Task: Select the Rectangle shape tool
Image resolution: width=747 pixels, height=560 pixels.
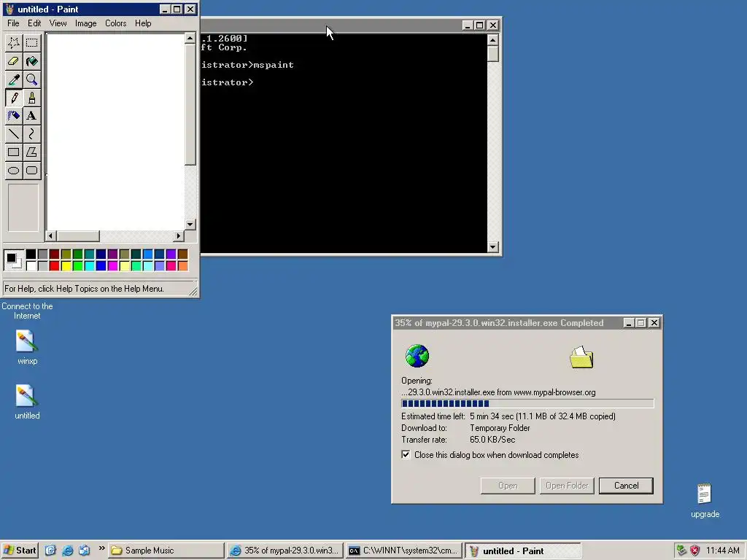Action: coord(14,152)
